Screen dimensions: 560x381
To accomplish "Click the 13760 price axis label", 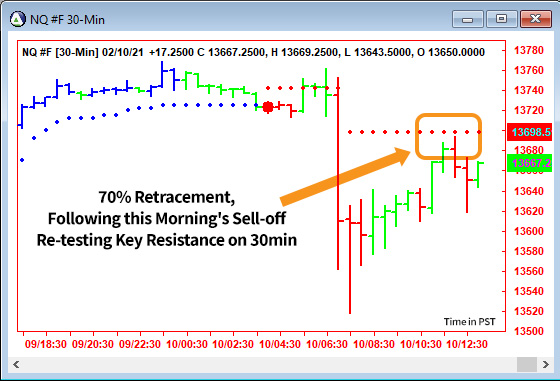I will [x=529, y=70].
